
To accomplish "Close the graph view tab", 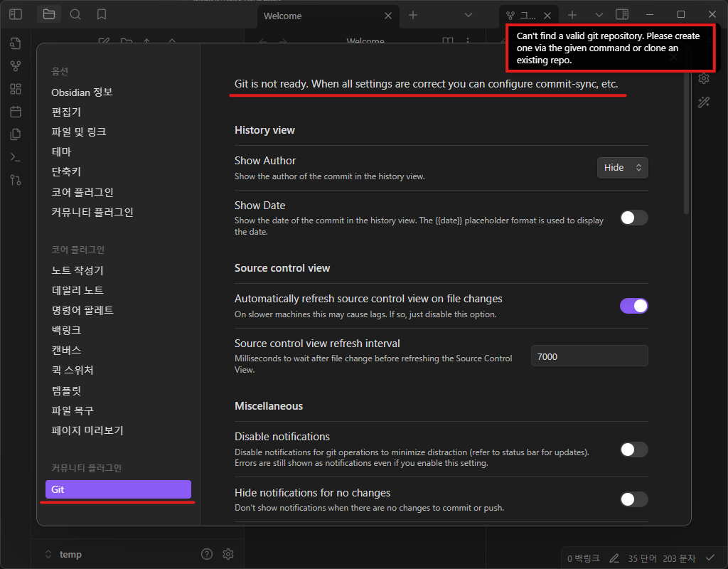I will 547,16.
